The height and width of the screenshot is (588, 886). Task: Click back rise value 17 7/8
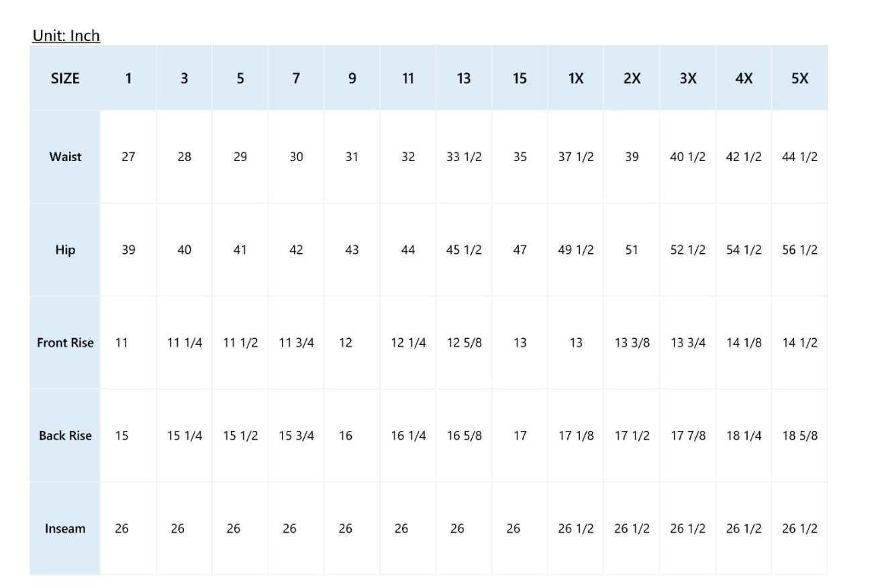click(688, 436)
